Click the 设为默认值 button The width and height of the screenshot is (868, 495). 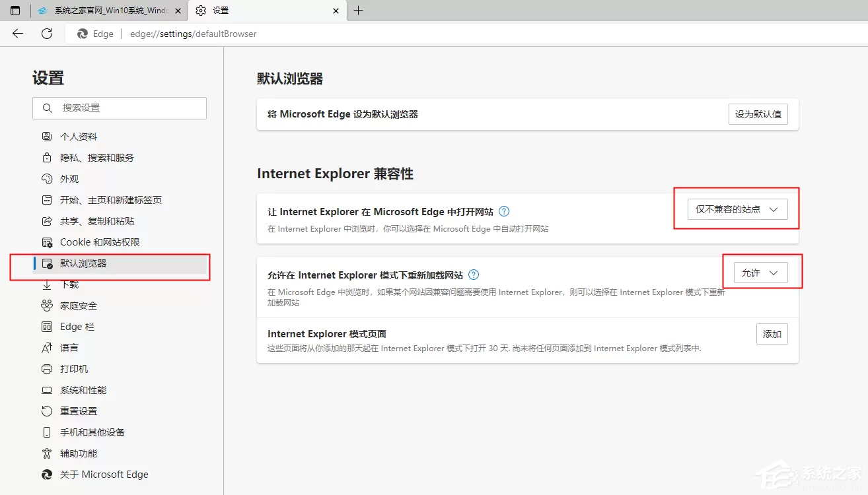tap(758, 114)
